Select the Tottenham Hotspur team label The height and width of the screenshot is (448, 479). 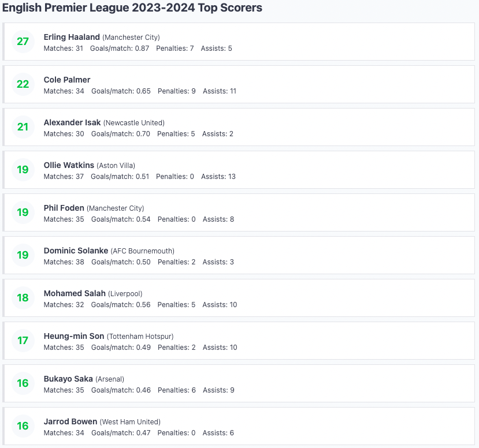pos(140,337)
